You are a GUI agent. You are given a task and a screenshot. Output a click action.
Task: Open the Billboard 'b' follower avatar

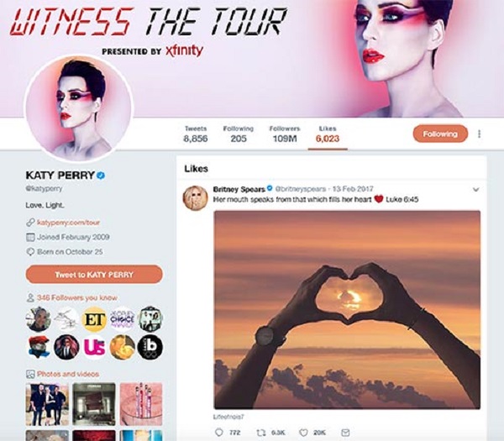click(150, 347)
